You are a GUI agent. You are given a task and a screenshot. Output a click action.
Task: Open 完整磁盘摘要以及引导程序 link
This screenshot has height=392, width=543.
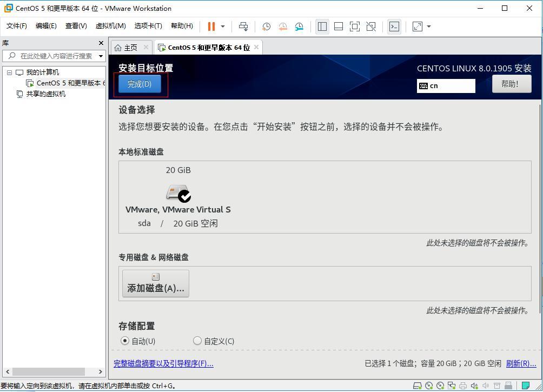[163, 363]
